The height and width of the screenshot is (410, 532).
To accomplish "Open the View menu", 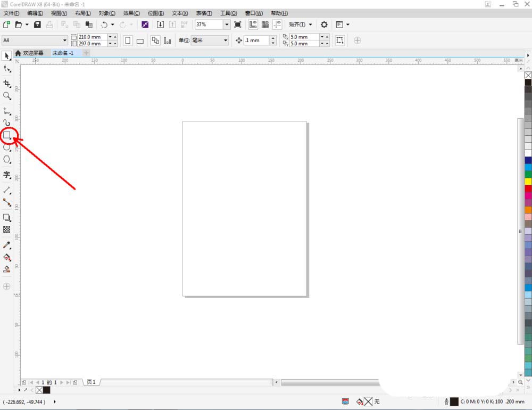I will (59, 13).
